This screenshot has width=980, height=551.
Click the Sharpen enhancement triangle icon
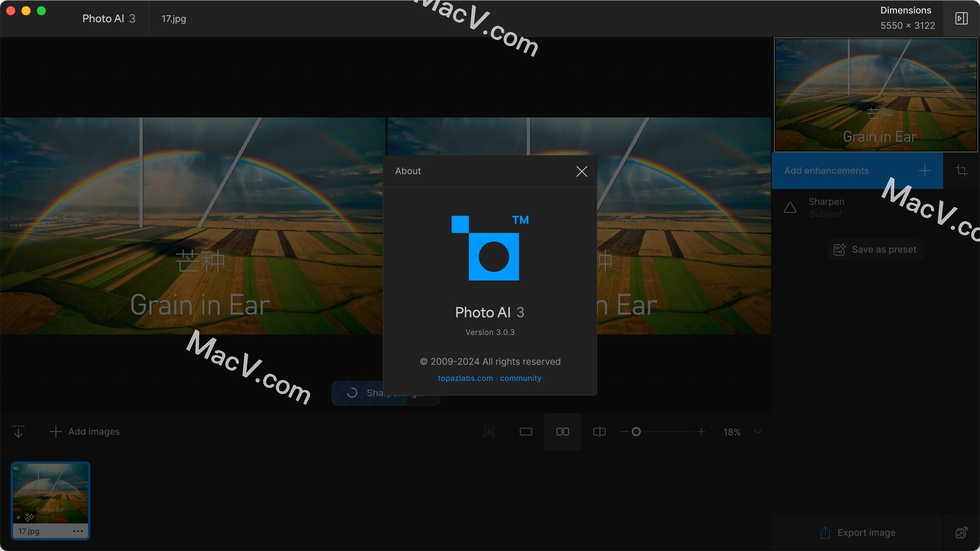point(790,208)
